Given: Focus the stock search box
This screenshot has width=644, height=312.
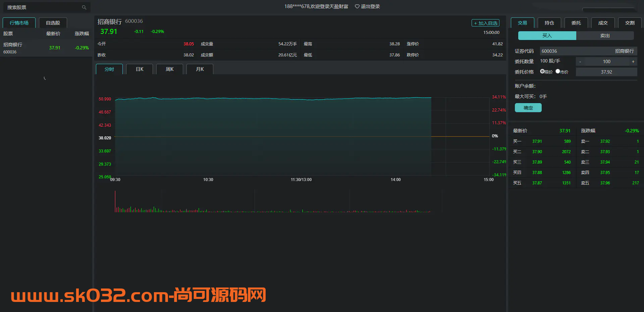Looking at the screenshot, I should coord(47,7).
